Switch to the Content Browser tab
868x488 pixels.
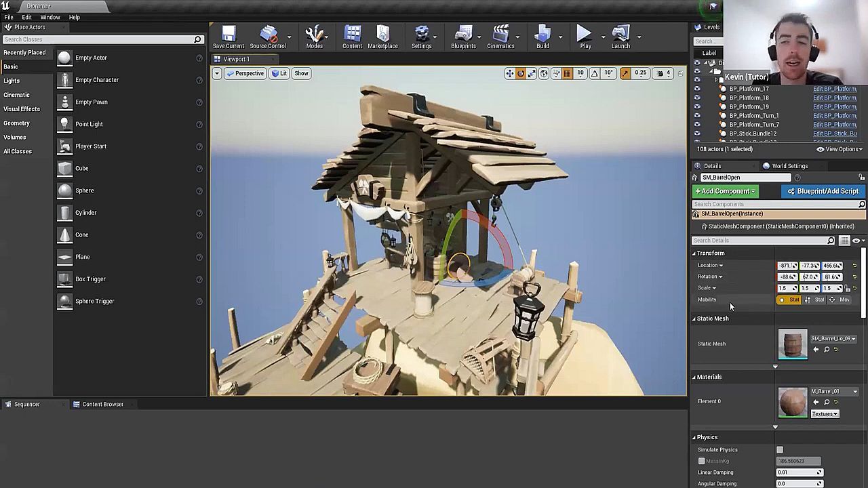[x=102, y=405]
